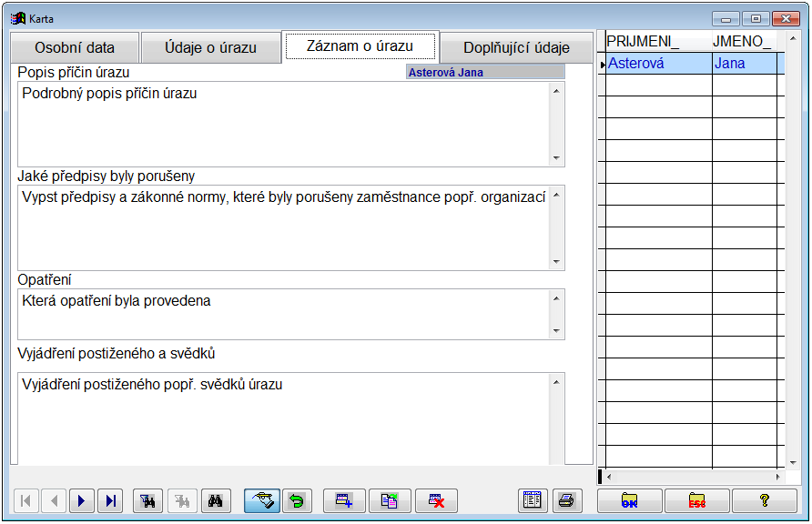812x524 pixels.
Task: Click into the Popis příčin úrazu text field
Action: (282, 123)
